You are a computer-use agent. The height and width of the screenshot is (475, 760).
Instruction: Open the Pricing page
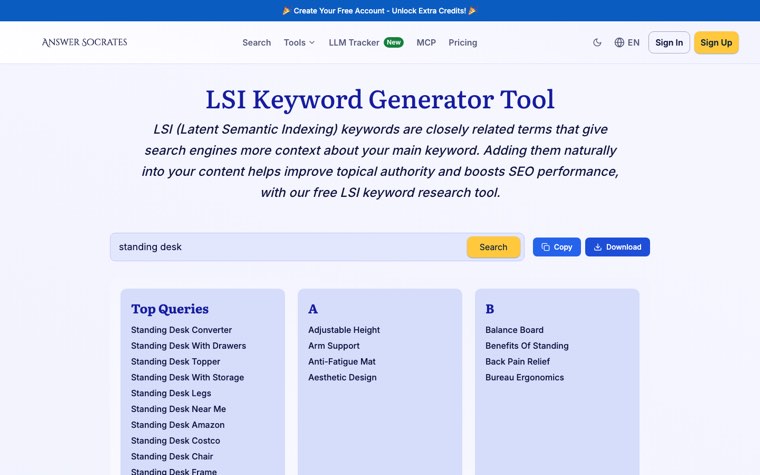click(462, 43)
